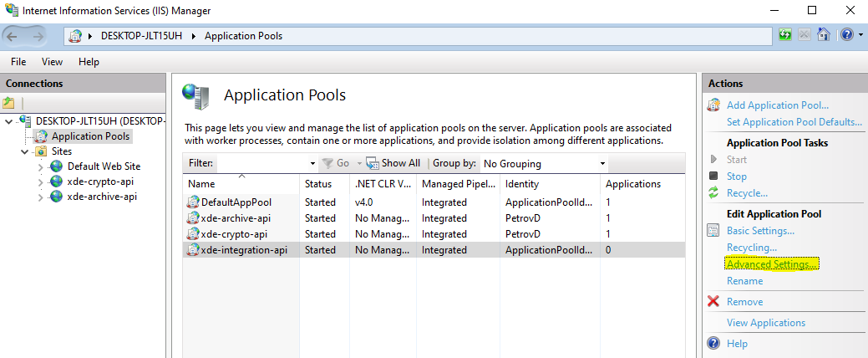Click the Stop square icon in Actions

(713, 176)
